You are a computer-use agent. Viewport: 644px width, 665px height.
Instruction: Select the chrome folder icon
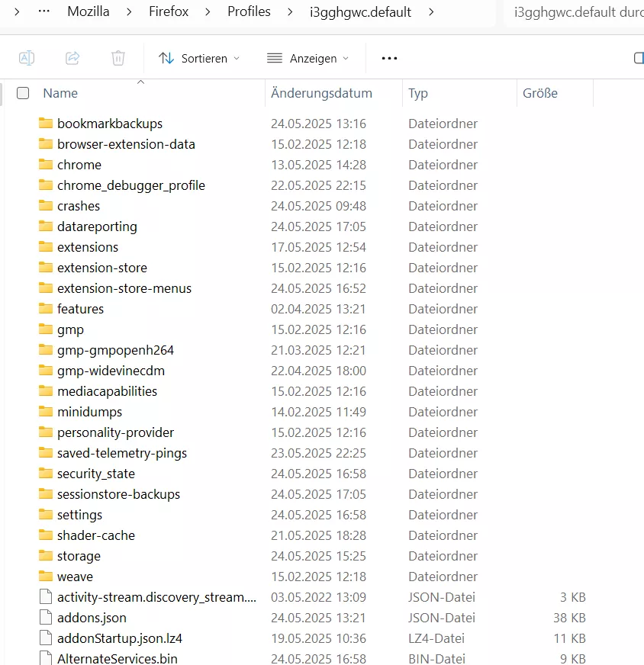coord(45,164)
